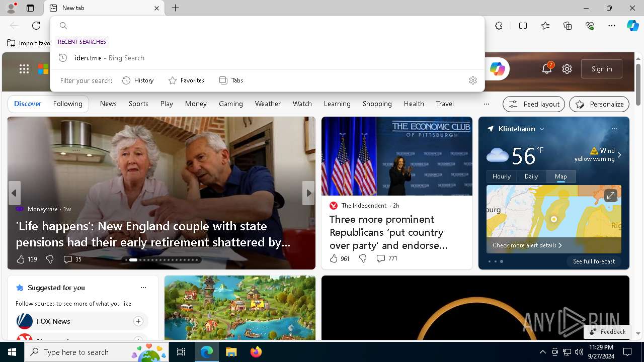Open the Extensions puzzle icon
The image size is (644, 362).
click(x=499, y=26)
